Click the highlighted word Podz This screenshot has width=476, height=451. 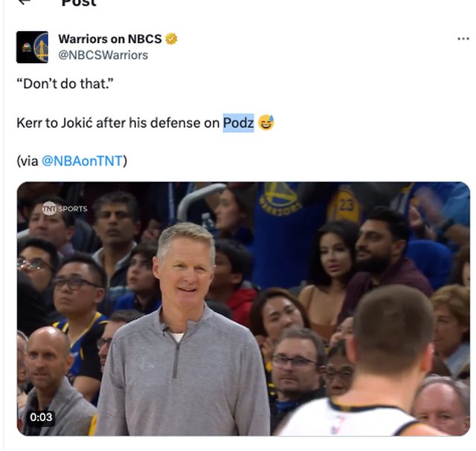point(238,123)
